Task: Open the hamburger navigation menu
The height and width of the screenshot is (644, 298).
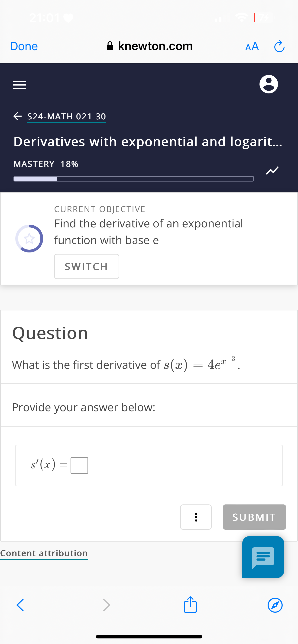Action: [19, 85]
